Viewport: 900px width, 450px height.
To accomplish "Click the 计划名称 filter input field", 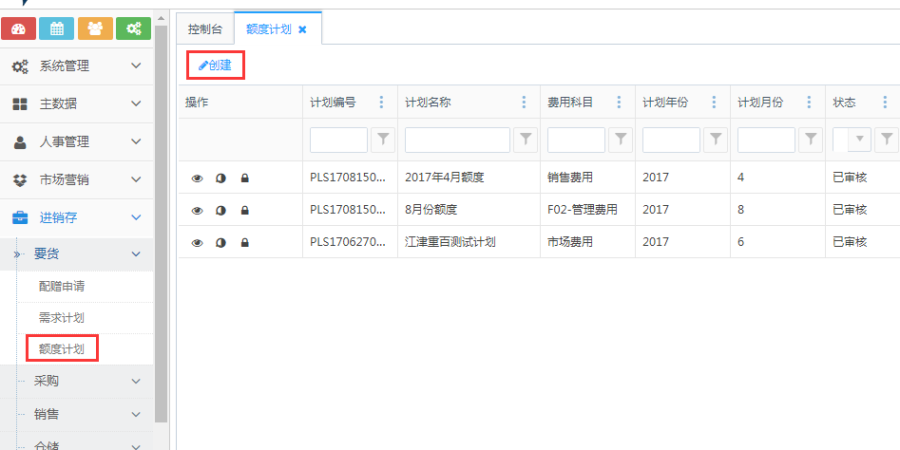I will tap(457, 140).
